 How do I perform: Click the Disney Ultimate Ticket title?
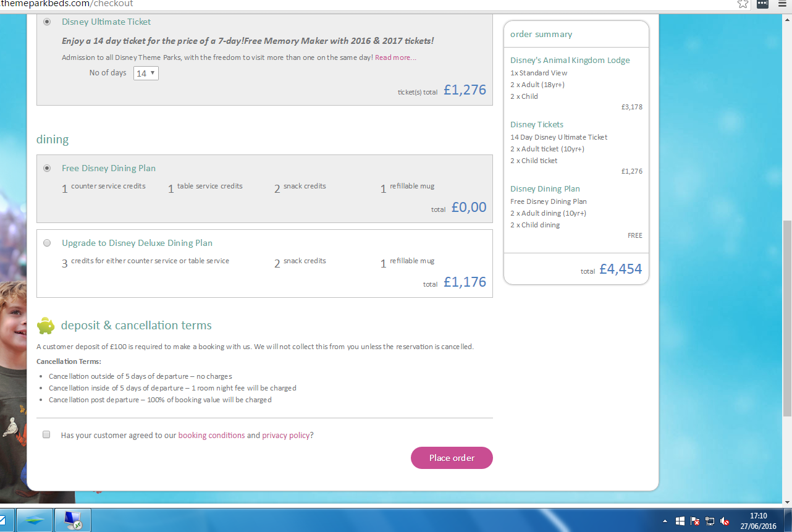[x=106, y=22]
